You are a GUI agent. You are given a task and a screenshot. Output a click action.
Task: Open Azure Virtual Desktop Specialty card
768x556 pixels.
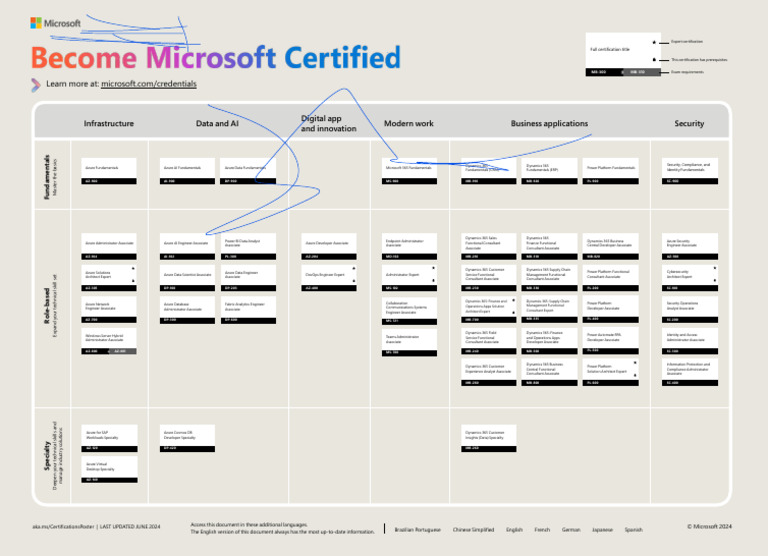[109, 470]
